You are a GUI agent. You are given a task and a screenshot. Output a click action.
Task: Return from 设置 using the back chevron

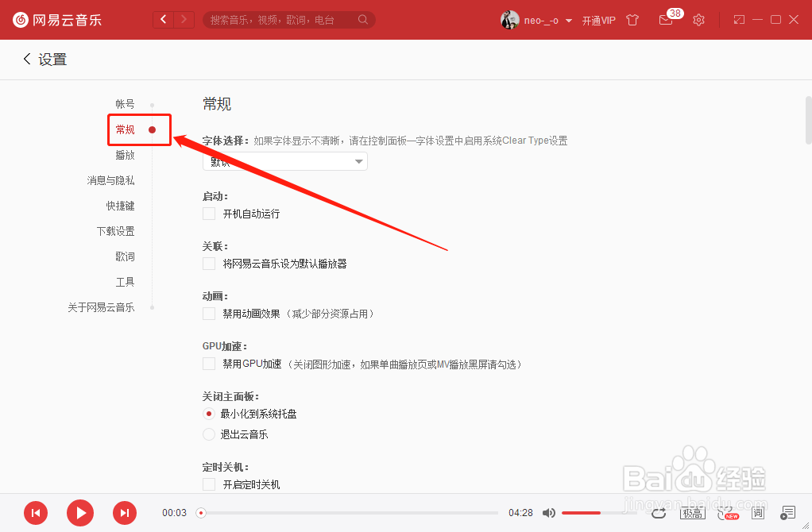tap(27, 59)
